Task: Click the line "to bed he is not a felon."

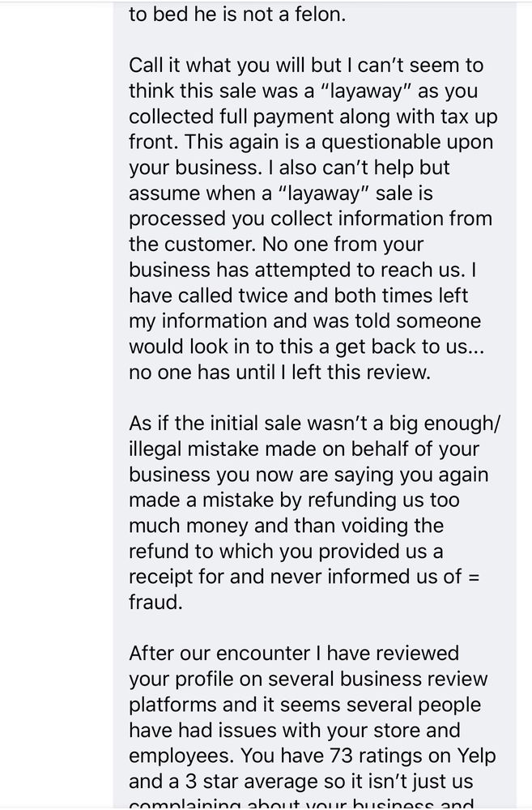Action: coord(237,15)
